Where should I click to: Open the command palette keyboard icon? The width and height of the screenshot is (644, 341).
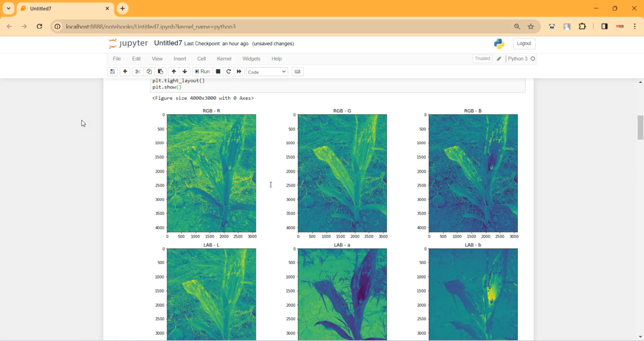pyautogui.click(x=297, y=71)
